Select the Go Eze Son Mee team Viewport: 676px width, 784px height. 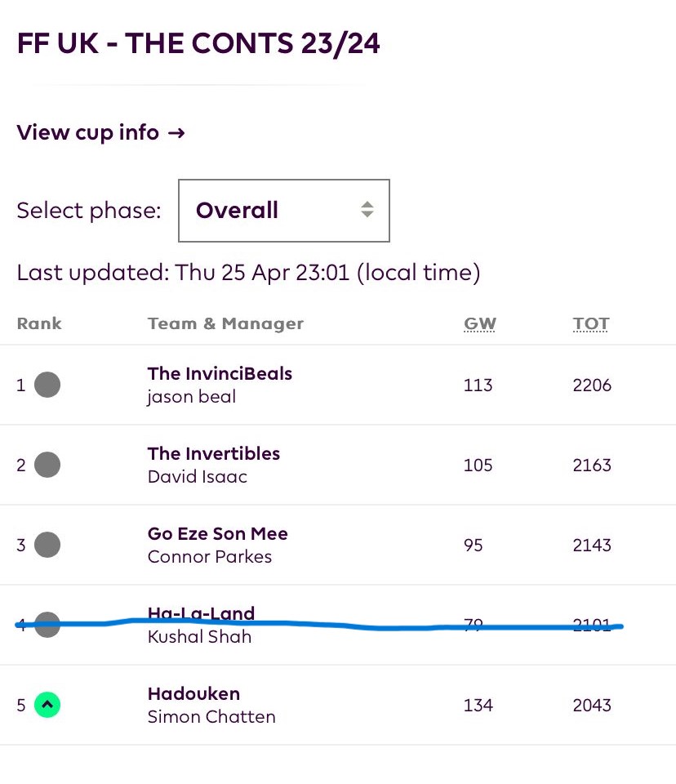(217, 533)
